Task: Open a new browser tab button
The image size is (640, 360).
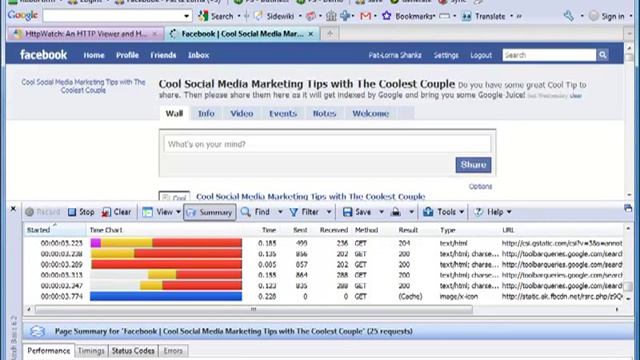Action: 330,34
